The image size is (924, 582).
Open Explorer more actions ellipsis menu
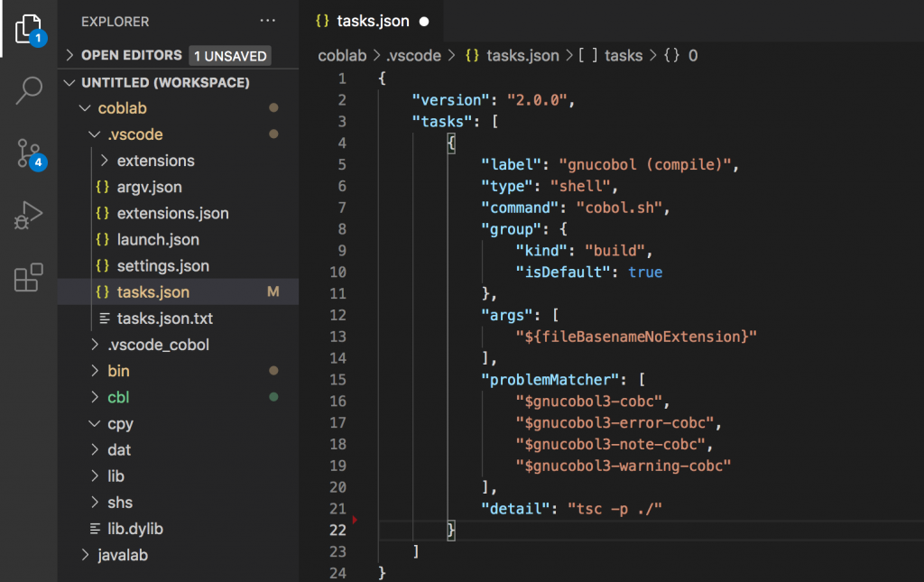coord(267,21)
